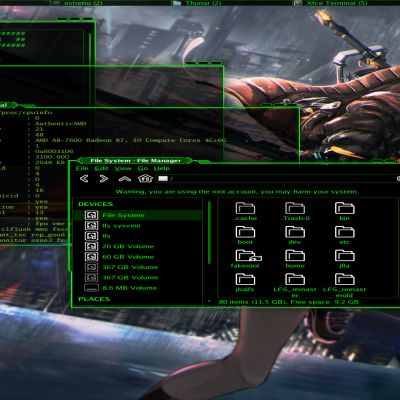This screenshot has width=400, height=400.
Task: Select the .cache folder icon
Action: [x=245, y=208]
